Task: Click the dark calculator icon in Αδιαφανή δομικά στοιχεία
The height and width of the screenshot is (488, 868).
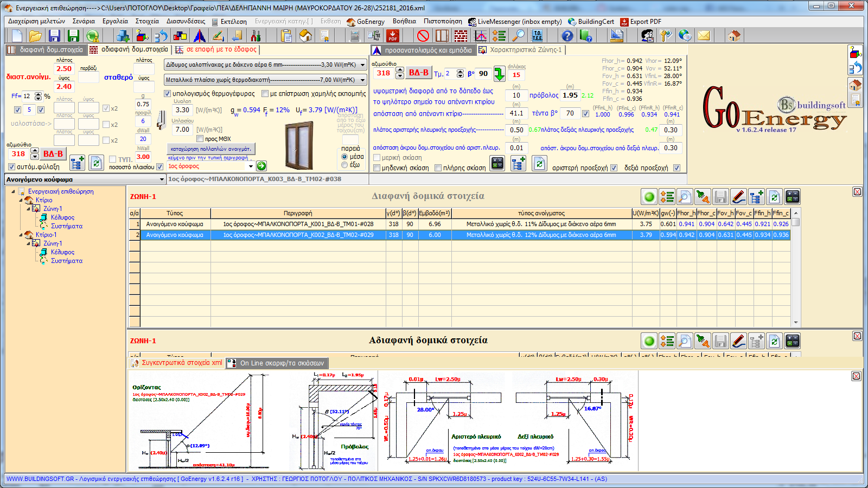Action: point(792,341)
